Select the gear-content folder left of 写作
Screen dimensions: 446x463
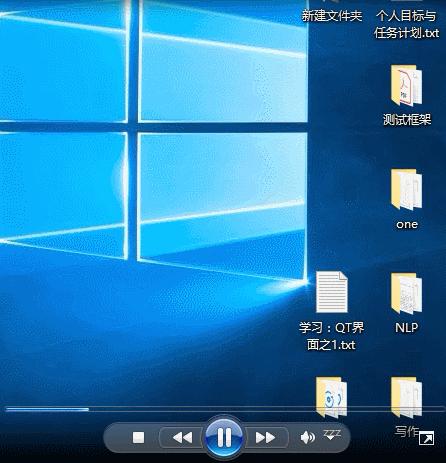point(331,397)
